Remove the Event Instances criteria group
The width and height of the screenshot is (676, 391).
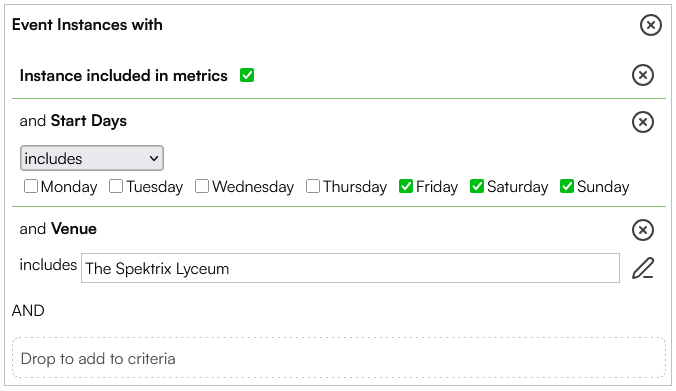point(651,25)
